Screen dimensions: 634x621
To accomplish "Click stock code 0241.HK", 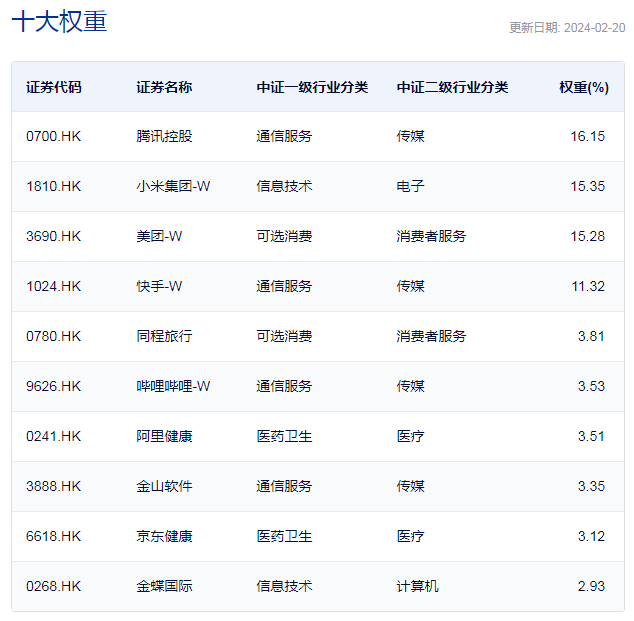I will coord(53,436).
